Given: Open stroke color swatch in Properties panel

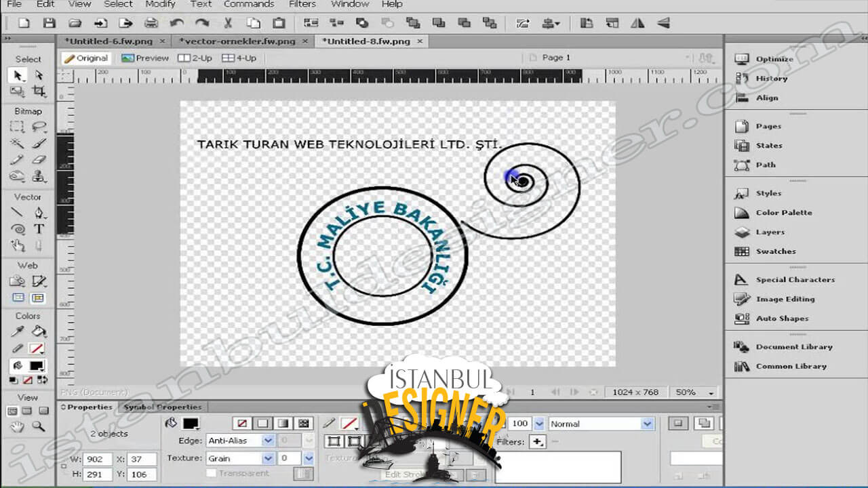Looking at the screenshot, I should coord(350,424).
